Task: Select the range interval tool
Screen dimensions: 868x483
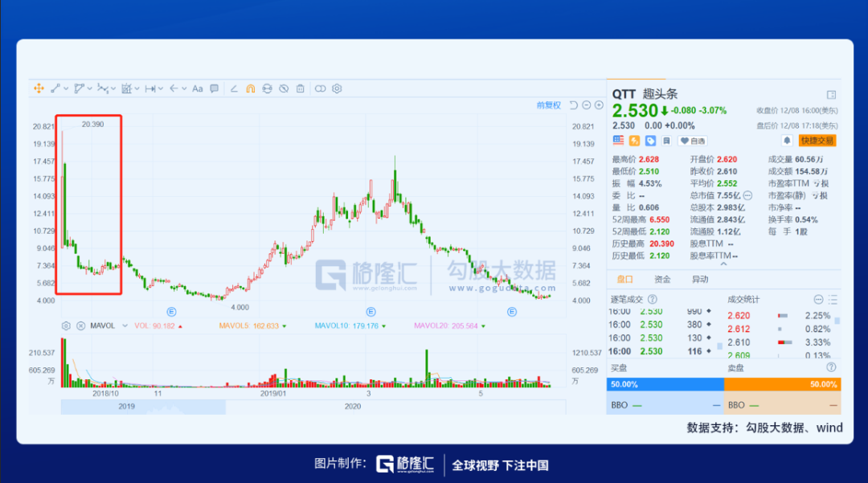Action: point(150,88)
